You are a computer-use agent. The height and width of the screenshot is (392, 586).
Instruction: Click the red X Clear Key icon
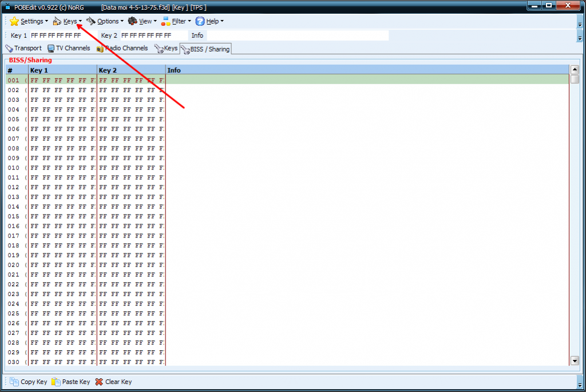pos(99,382)
